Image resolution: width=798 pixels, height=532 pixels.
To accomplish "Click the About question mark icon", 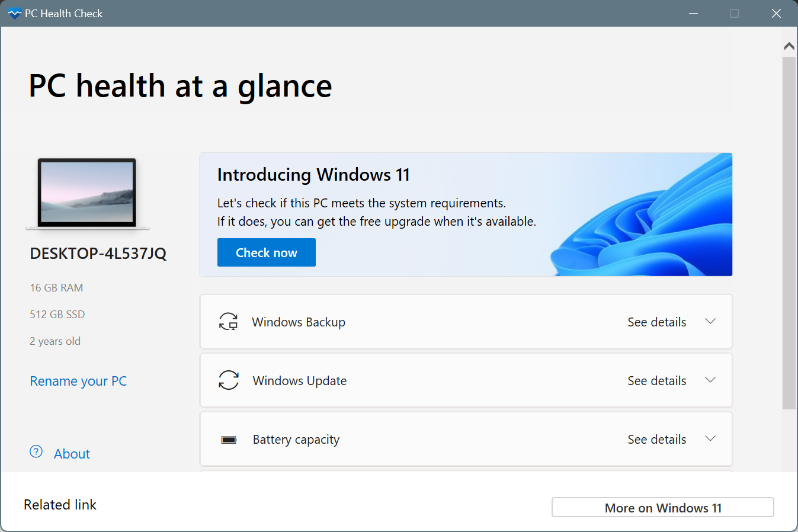I will click(36, 452).
